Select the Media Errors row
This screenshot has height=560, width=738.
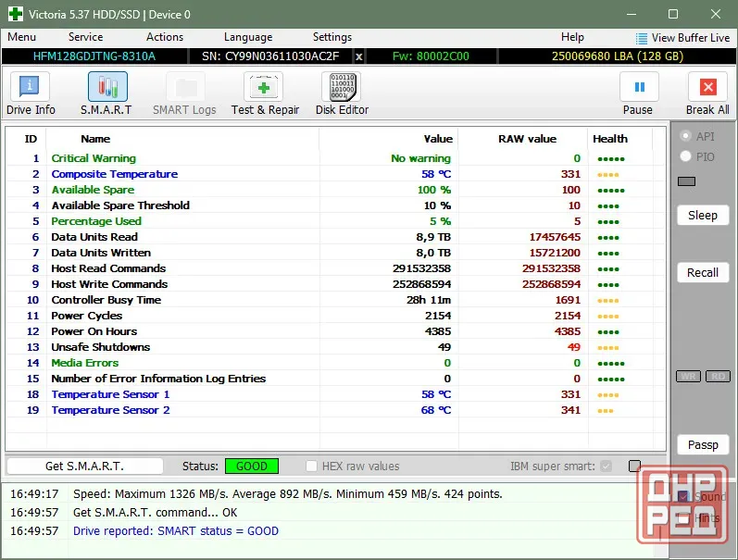pyautogui.click(x=336, y=363)
